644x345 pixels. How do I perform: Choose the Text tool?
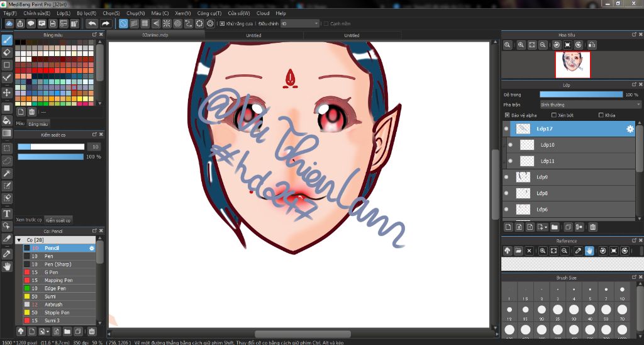click(x=7, y=213)
